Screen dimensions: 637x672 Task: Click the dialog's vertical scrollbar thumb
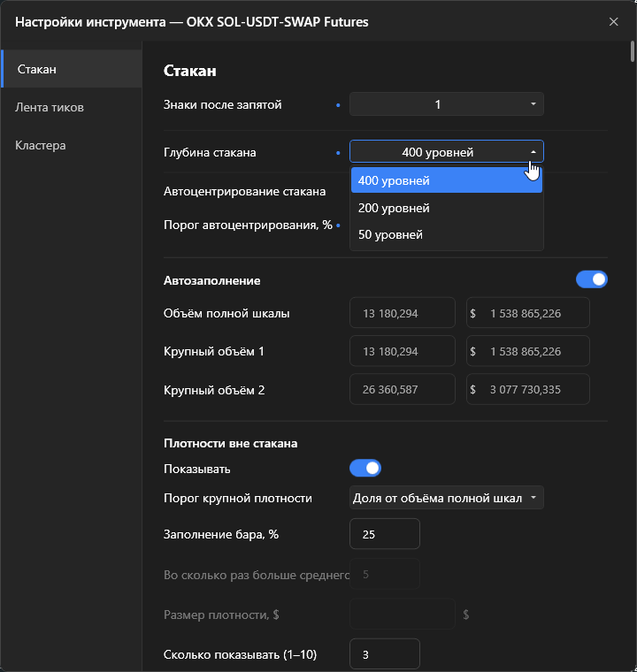(633, 52)
